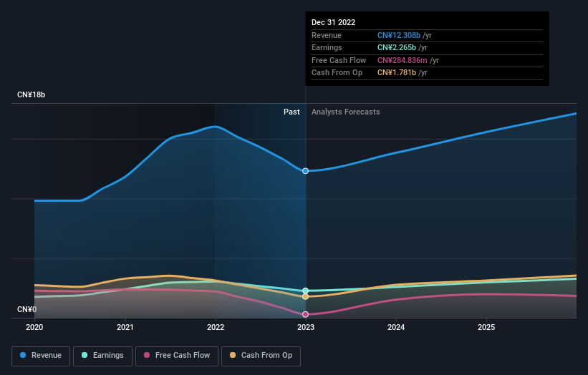Viewport: 588px width, 375px height.
Task: Click the Past section label
Action: click(x=291, y=112)
